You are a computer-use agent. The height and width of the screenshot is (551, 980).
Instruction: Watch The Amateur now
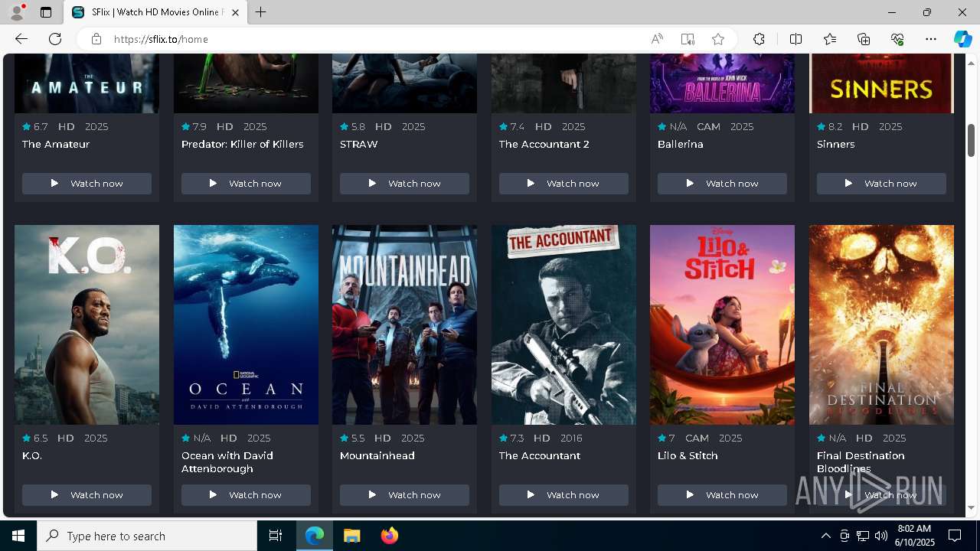pyautogui.click(x=87, y=184)
